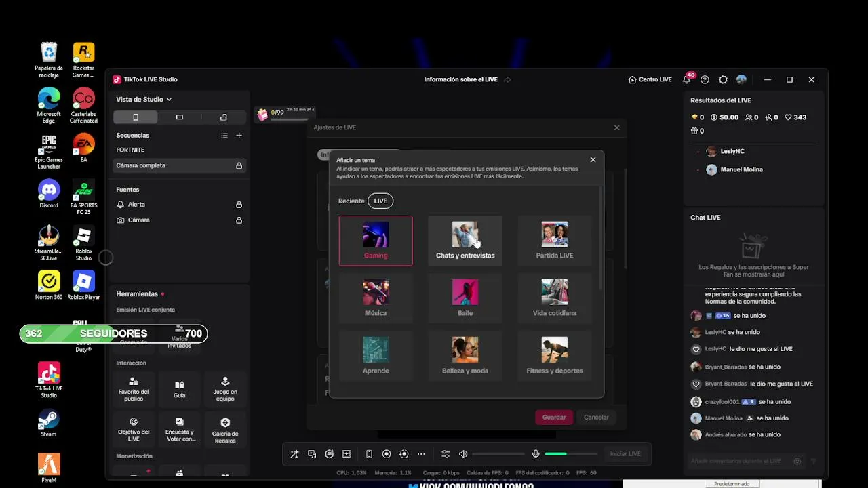Click the magic wand effects icon in bottom toolbar

pos(294,454)
